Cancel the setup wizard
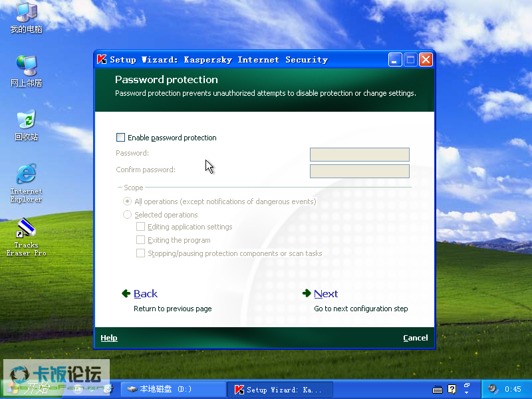This screenshot has width=532, height=399. [x=415, y=338]
